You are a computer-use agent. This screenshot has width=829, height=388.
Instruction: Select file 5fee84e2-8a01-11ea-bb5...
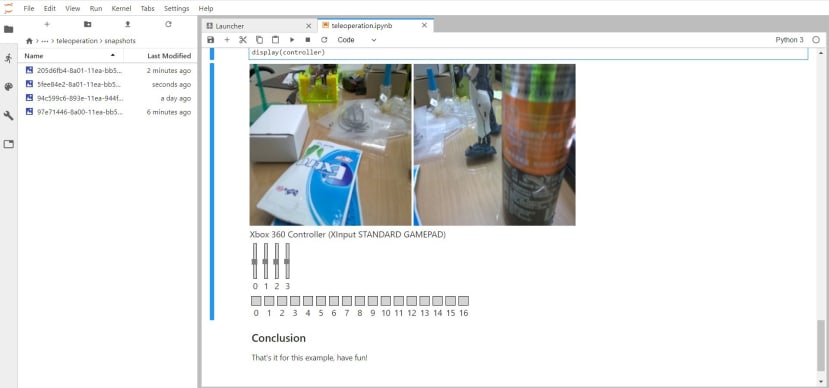click(x=108, y=85)
